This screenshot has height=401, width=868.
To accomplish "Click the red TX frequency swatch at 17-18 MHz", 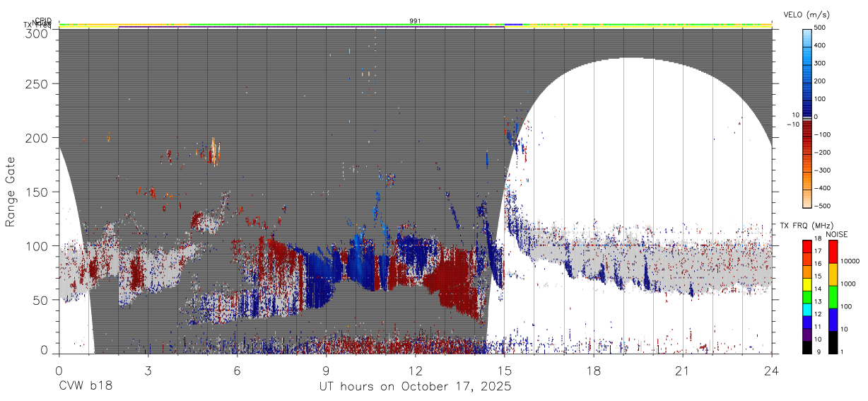I will point(807,246).
